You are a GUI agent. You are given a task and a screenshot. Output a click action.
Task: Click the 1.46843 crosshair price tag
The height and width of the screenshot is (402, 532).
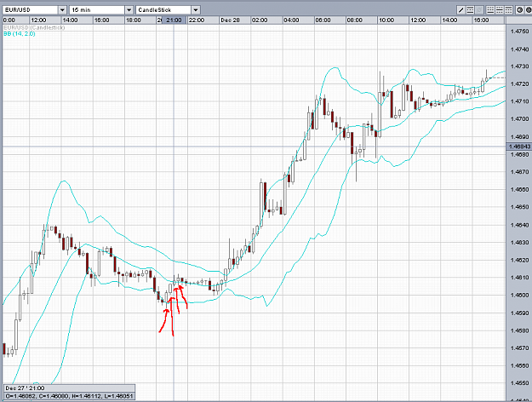coord(519,146)
